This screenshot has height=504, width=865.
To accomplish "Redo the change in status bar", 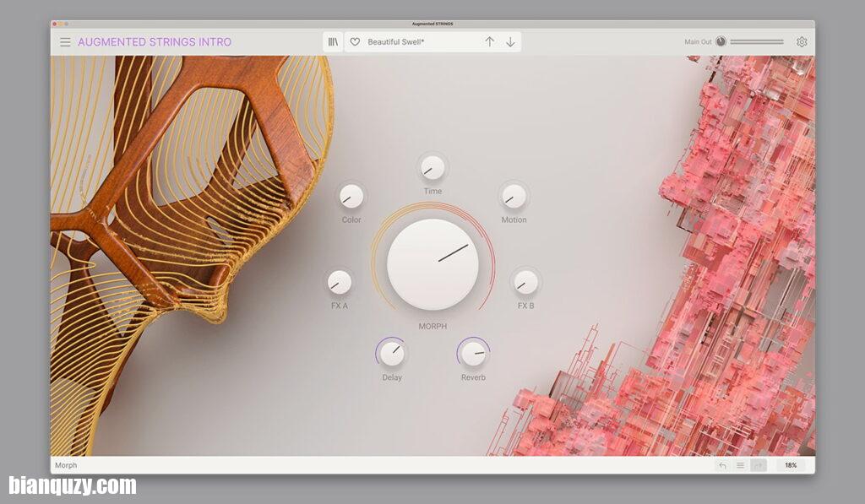I will click(759, 465).
